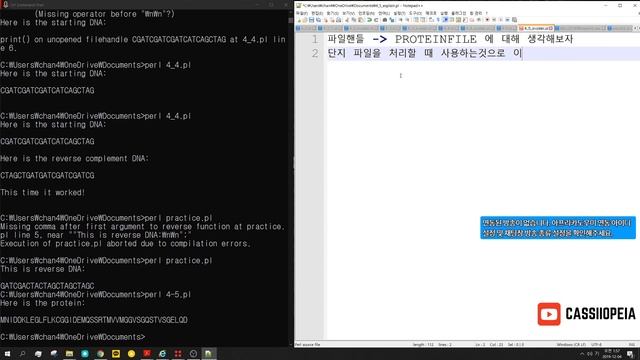The image size is (640, 360).
Task: Close the active 4_5_explain.pl tab
Action: pyautogui.click(x=551, y=28)
